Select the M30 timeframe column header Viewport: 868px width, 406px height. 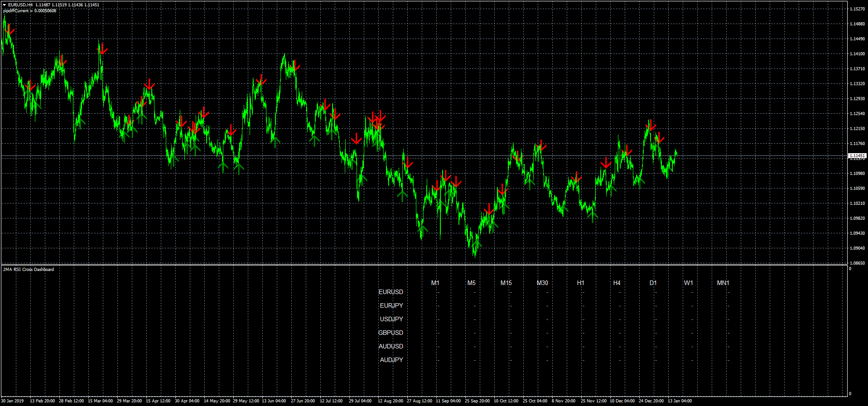pyautogui.click(x=542, y=283)
